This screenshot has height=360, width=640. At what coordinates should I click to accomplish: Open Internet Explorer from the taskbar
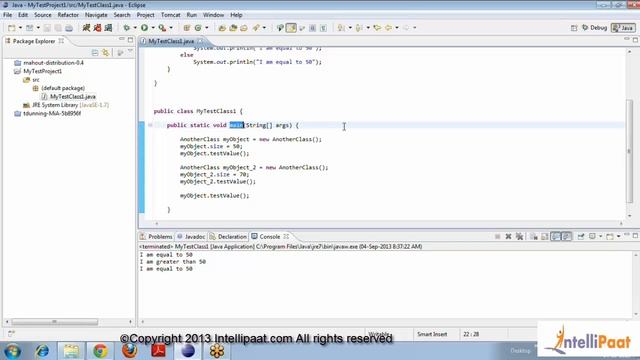click(x=42, y=351)
